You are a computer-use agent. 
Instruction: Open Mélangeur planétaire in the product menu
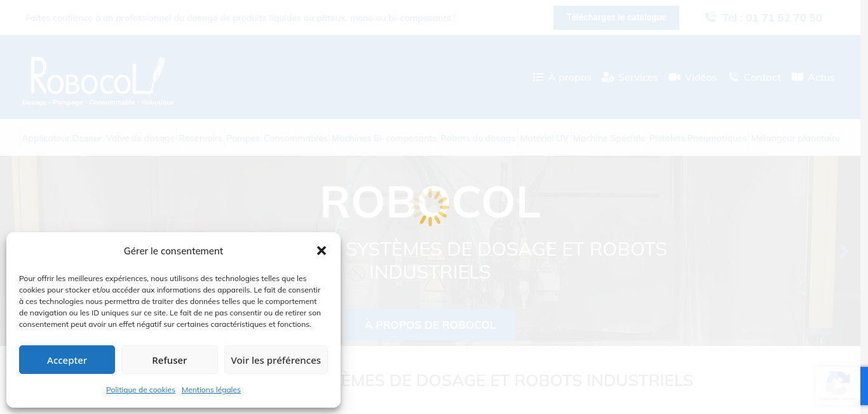pyautogui.click(x=796, y=138)
